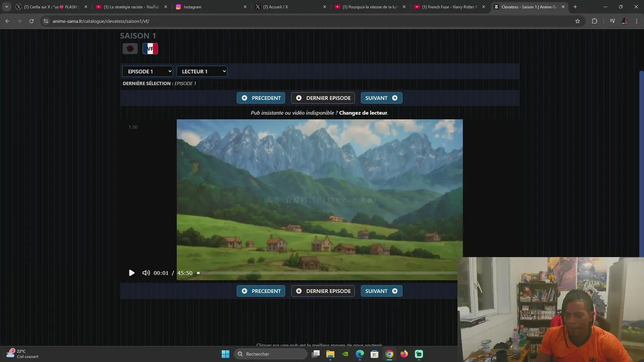Screen dimensions: 644x362
Task: Open Task View in taskbar
Action: pos(315,354)
